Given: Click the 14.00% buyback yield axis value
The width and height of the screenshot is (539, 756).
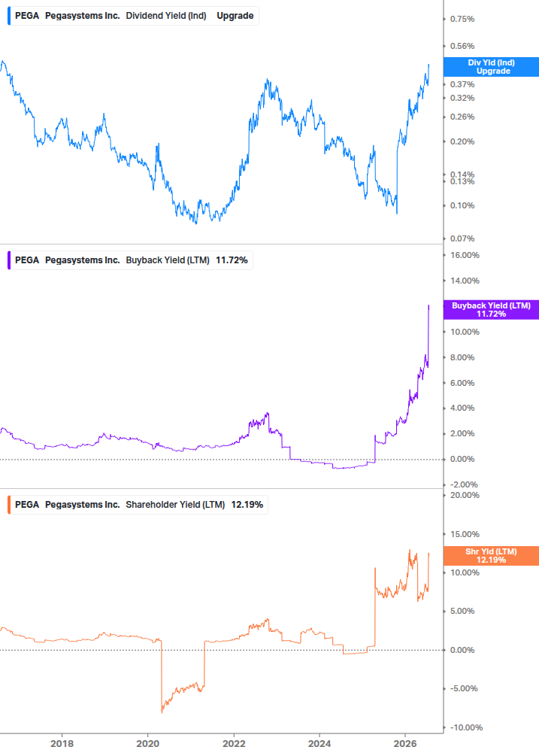Looking at the screenshot, I should point(465,281).
